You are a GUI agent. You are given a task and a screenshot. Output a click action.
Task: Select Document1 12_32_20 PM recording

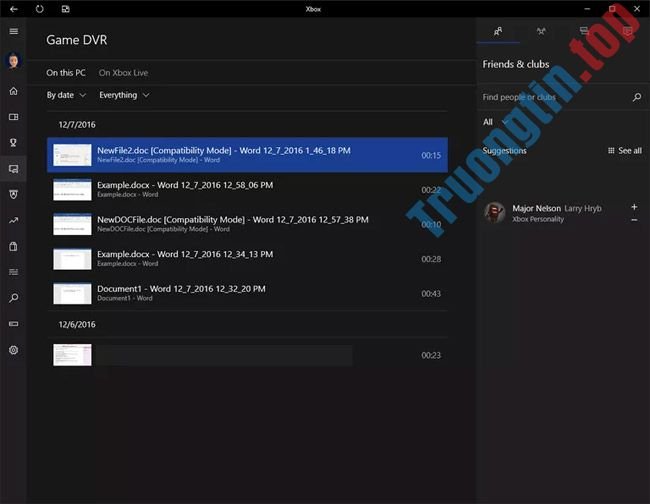tap(247, 293)
